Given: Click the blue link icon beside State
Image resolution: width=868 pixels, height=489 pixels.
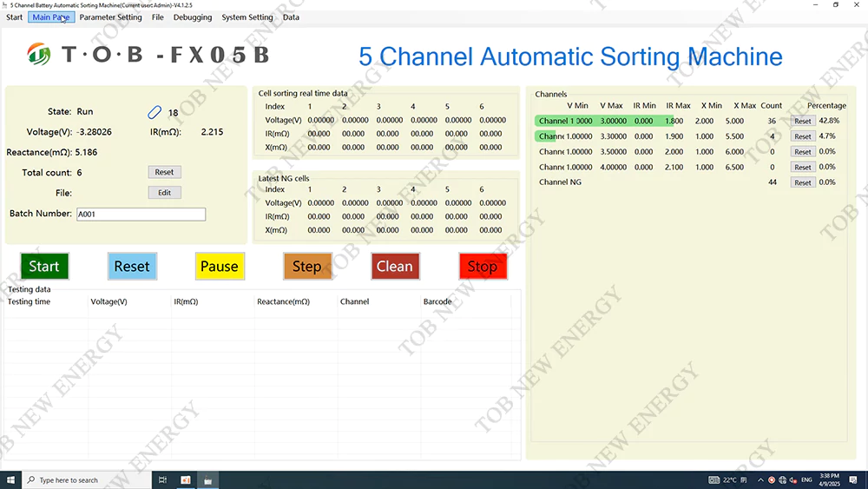Looking at the screenshot, I should (x=155, y=112).
